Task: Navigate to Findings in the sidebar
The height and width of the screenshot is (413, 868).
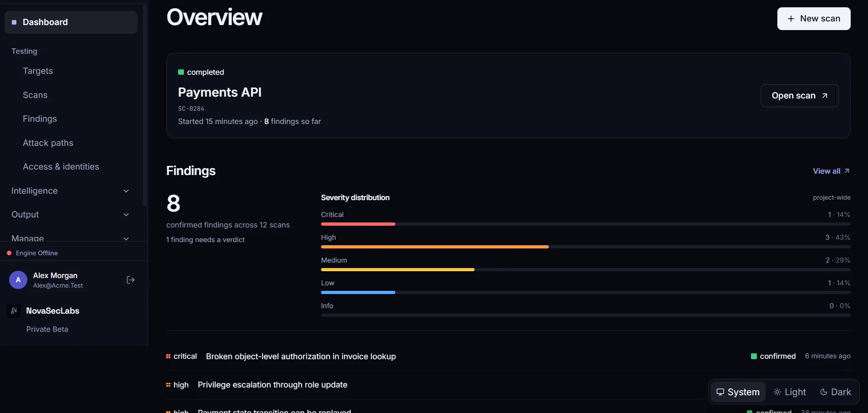Action: click(x=40, y=119)
